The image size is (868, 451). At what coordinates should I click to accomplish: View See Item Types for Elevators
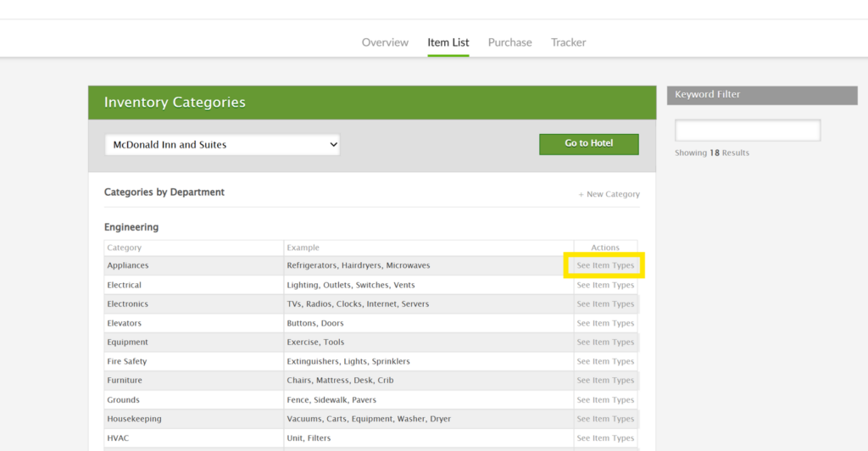tap(605, 323)
